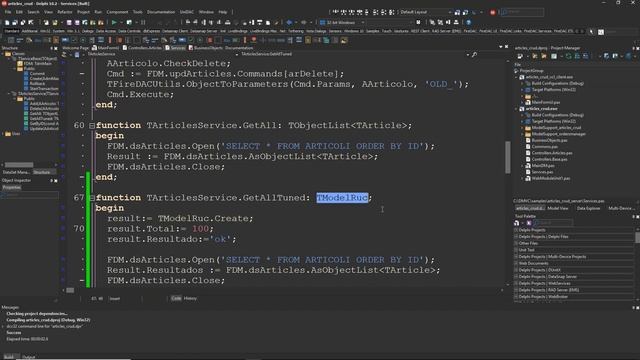Switch to the MainForm1 editor tab
640x360 pixels.
point(106,48)
